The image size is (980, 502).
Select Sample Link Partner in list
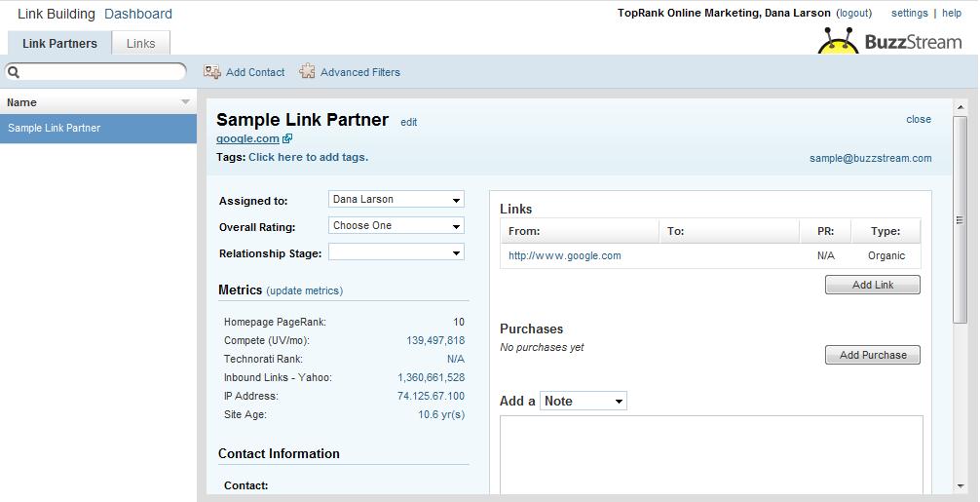point(98,128)
